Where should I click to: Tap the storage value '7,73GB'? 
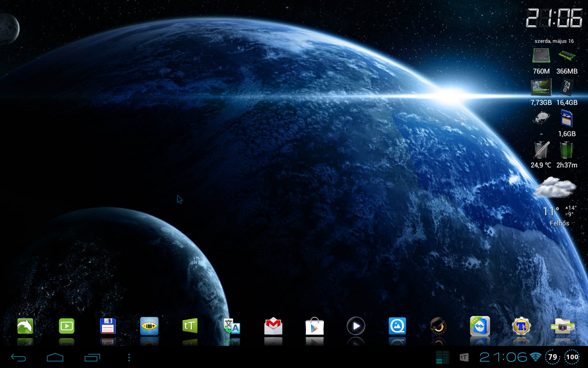click(541, 103)
